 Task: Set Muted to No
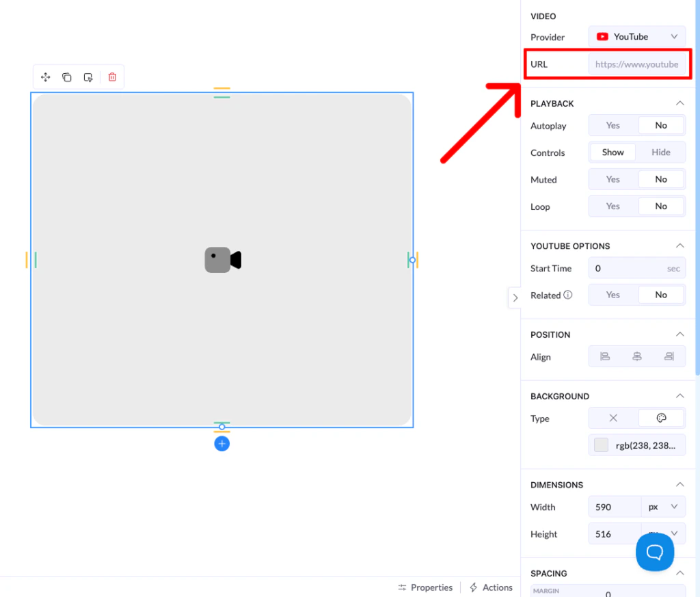coord(661,179)
